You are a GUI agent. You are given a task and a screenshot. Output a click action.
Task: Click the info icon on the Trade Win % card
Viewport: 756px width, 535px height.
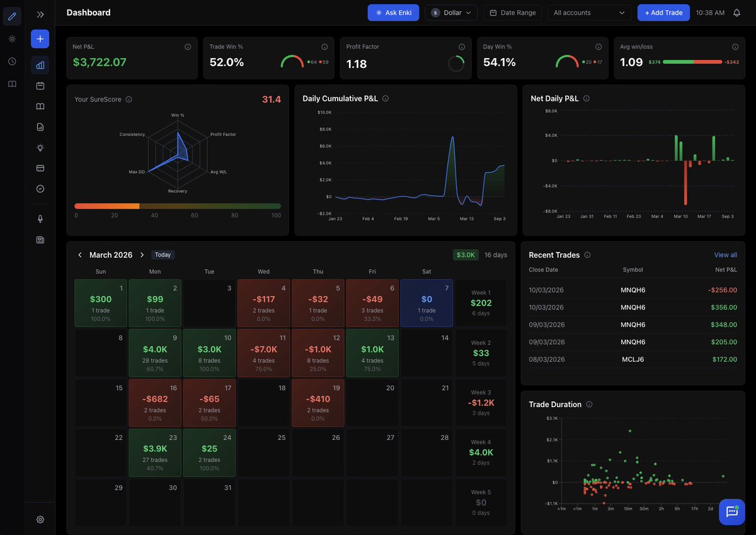(x=324, y=47)
